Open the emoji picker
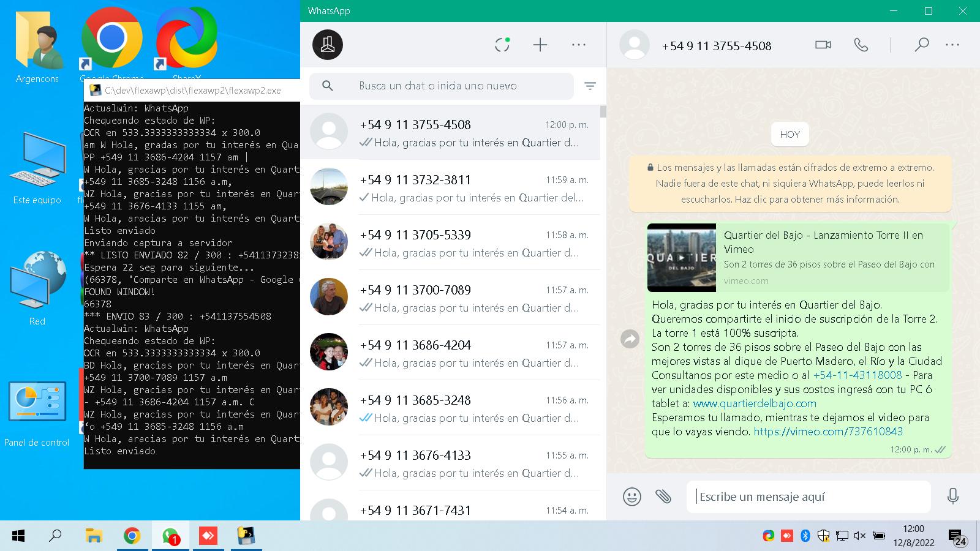This screenshot has height=551, width=980. pyautogui.click(x=632, y=496)
